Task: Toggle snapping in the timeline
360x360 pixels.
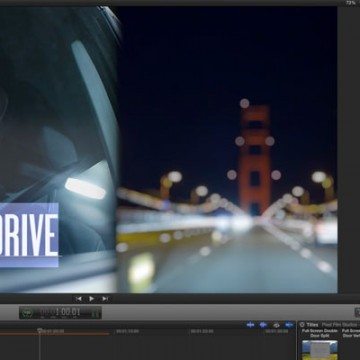Action: click(x=289, y=325)
